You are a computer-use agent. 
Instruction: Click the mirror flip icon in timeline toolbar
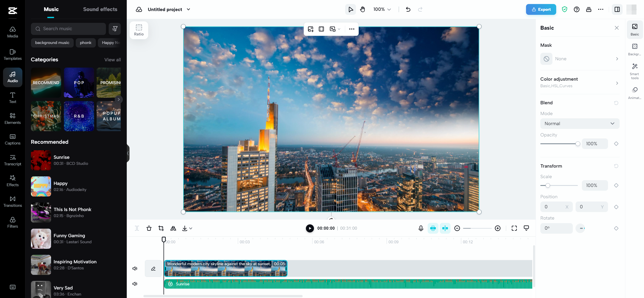click(173, 228)
